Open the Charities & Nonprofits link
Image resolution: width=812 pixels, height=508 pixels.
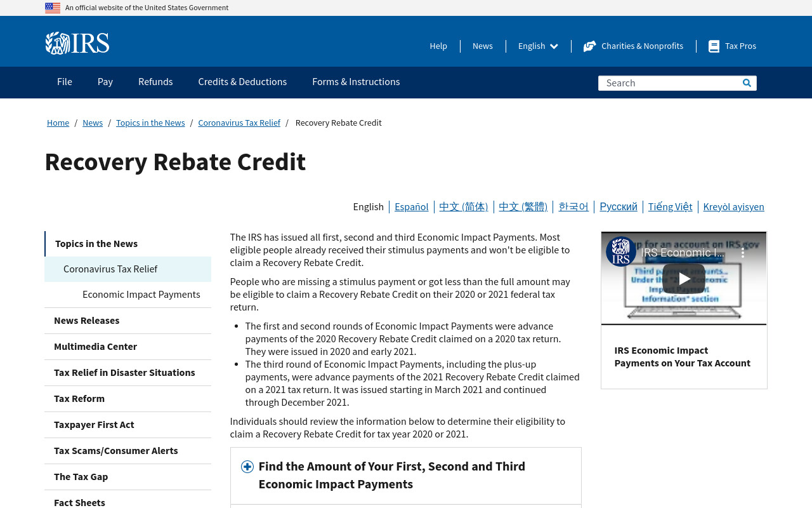[x=642, y=46]
